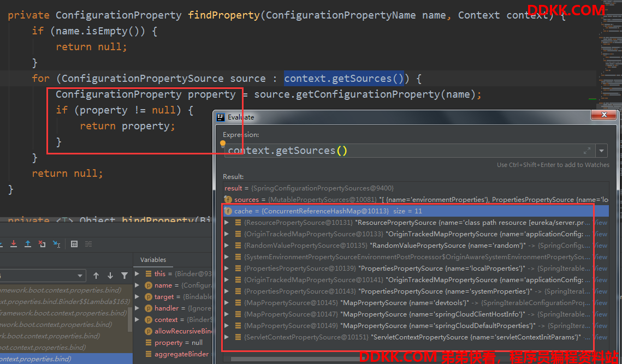Select the 'sources = {MutablePropertySources@10081}' row
Screen dimensions: 622x364
point(416,199)
